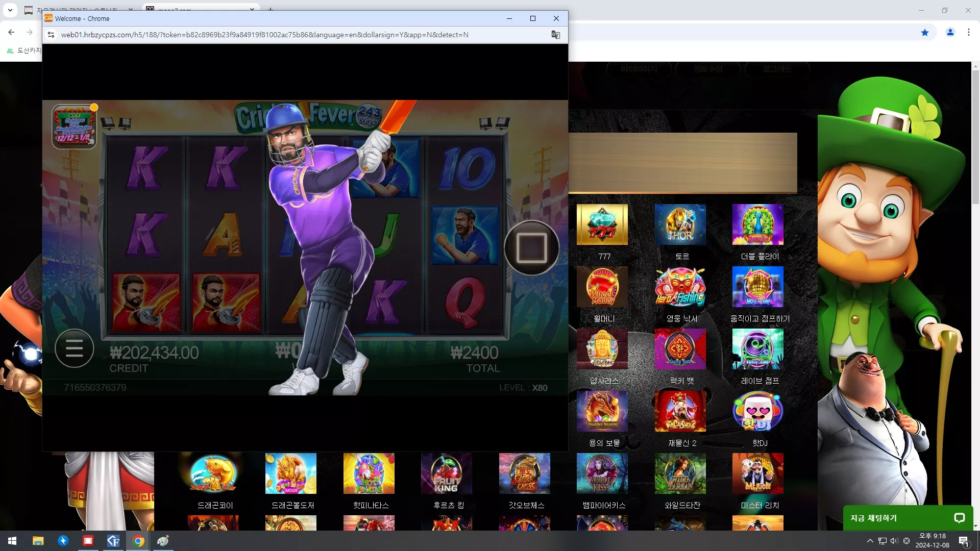Open the 핫피나타스 pinata game icon
The image size is (980, 551).
(x=369, y=473)
